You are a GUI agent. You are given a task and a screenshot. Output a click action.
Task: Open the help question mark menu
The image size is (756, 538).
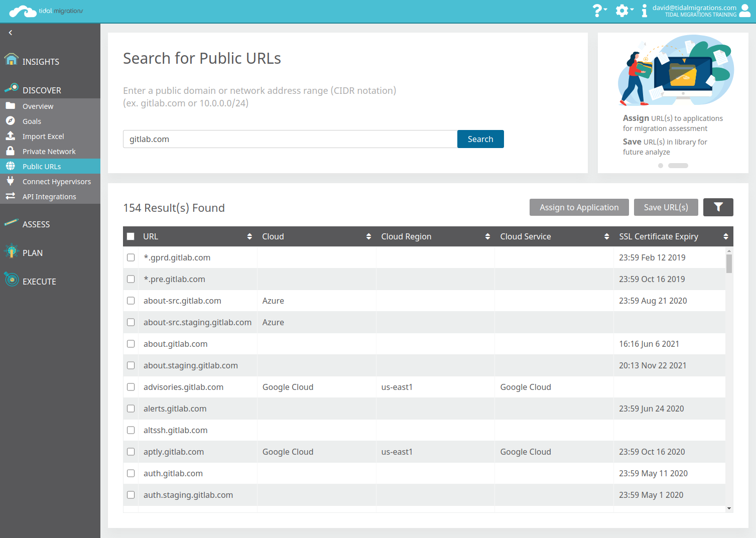[599, 11]
